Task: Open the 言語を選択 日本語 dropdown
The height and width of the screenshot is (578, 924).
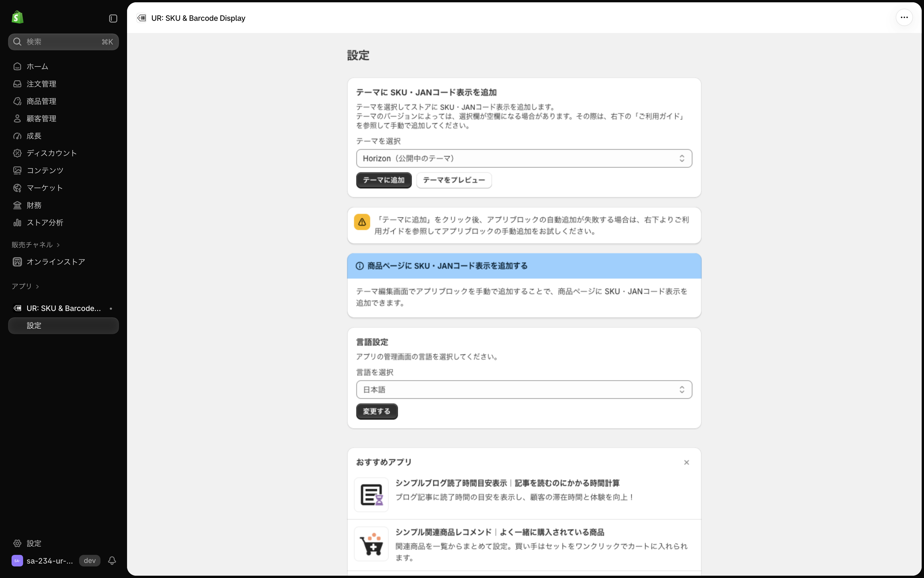Action: 524,390
